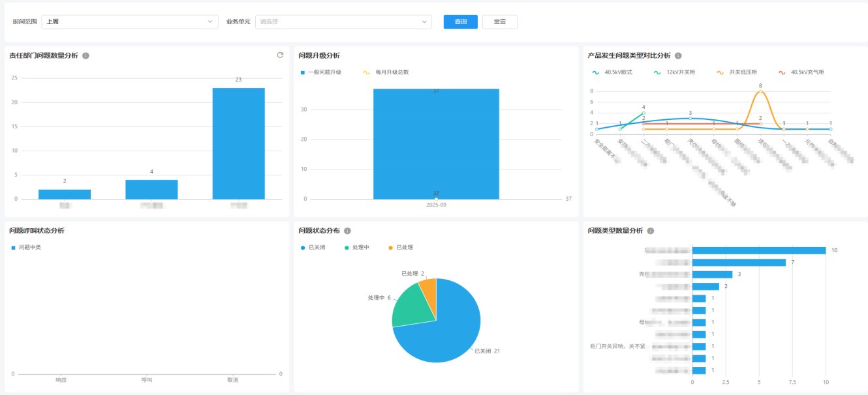Viewport: 868px width, 395px height.
Task: Click the 重置 button
Action: tap(499, 22)
